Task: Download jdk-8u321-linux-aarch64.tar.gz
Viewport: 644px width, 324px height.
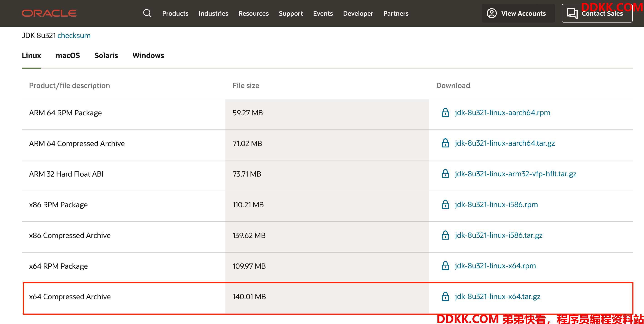Action: pos(505,143)
